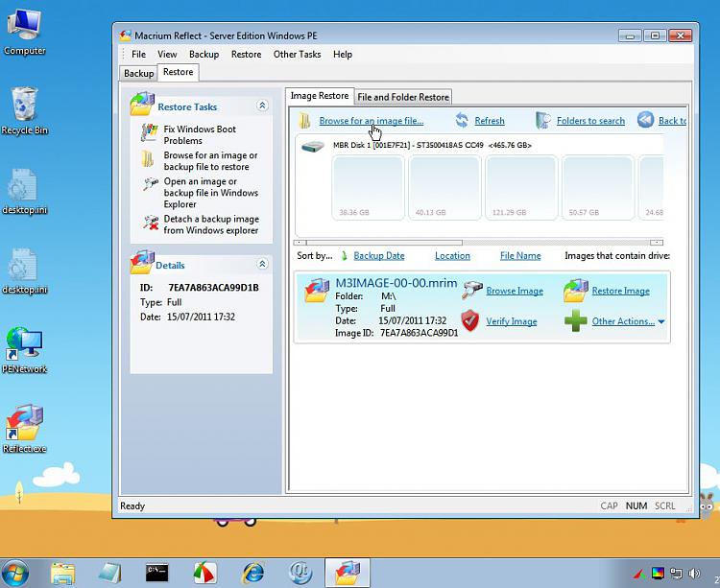Image resolution: width=720 pixels, height=588 pixels.
Task: Select the Recycle Bin desktop icon
Action: (25, 111)
